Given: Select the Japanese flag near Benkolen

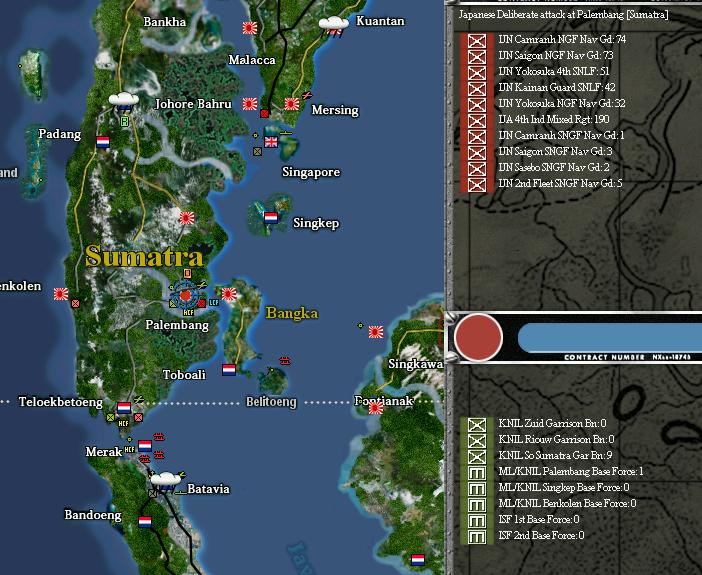Looking at the screenshot, I should pos(61,294).
